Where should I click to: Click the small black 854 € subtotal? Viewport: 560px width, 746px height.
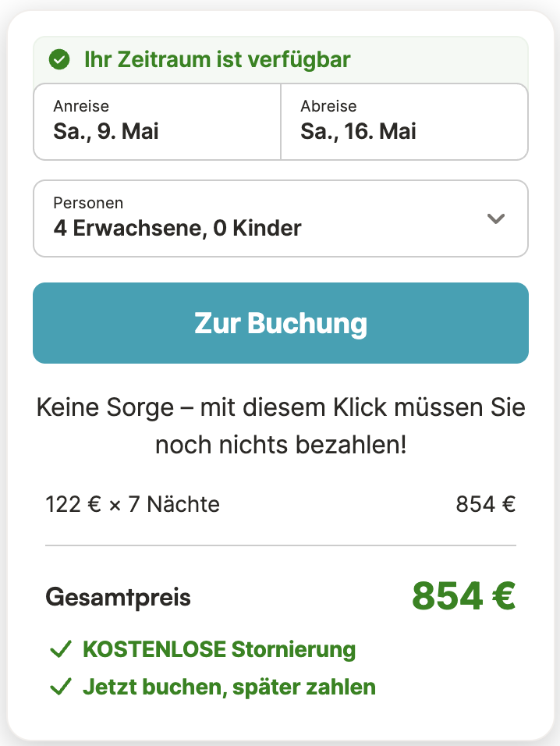(485, 505)
